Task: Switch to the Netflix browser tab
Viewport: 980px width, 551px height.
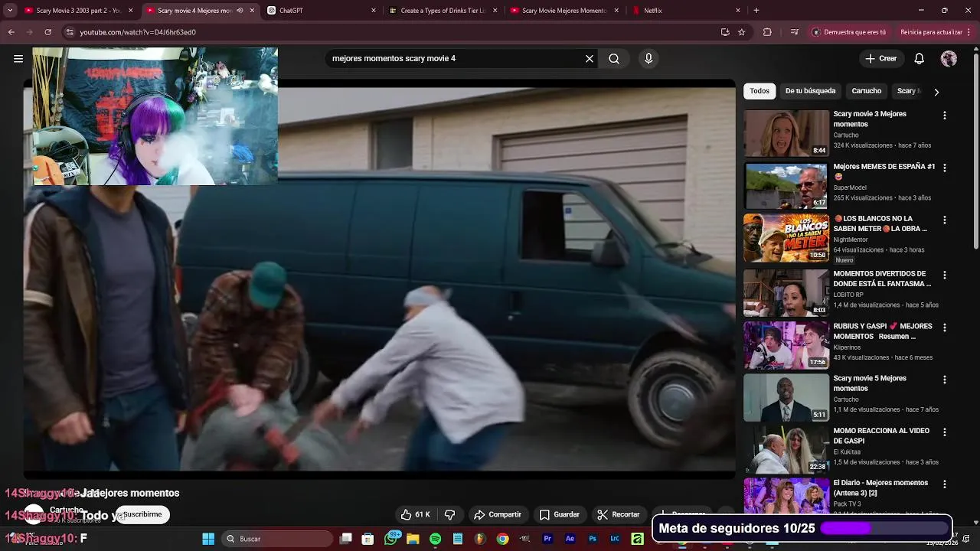Action: click(685, 11)
